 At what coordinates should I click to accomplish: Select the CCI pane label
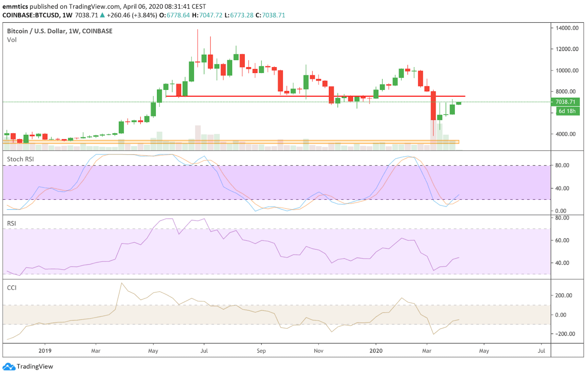(x=12, y=288)
